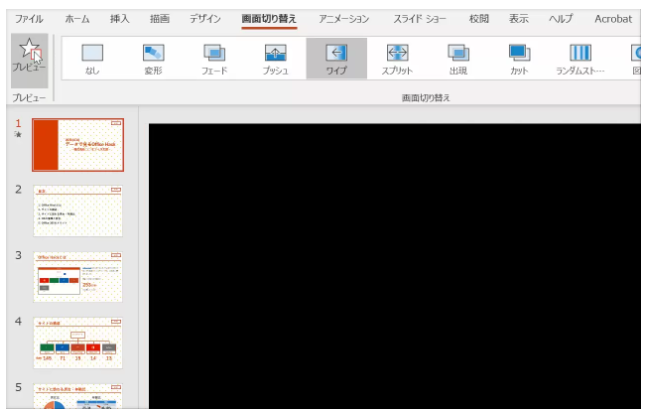Choose the プッシュ (Push) transition
This screenshot has height=419, width=655.
tap(275, 59)
